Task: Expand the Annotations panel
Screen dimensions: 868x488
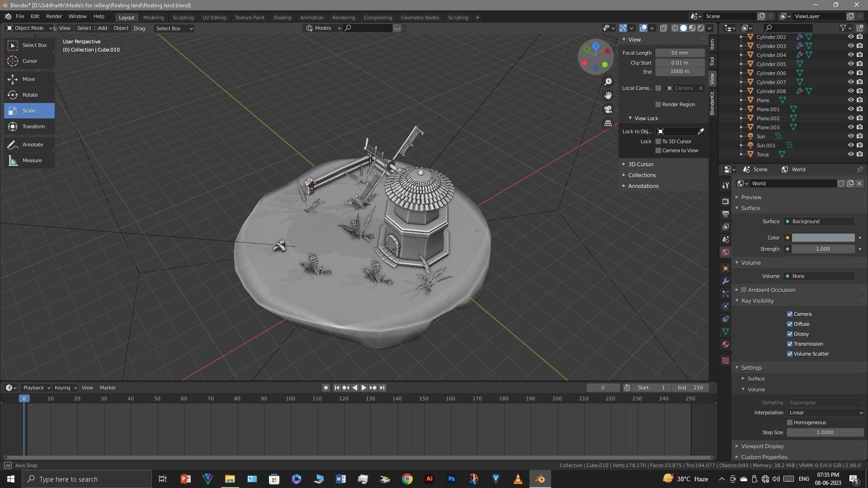Action: point(643,186)
